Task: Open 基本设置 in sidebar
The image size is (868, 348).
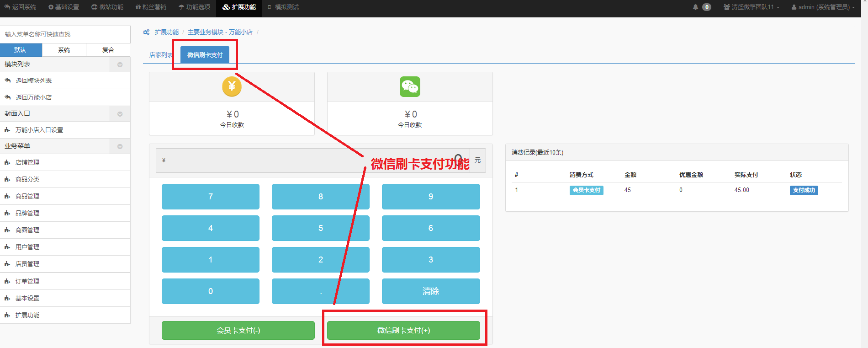Action: point(65,298)
